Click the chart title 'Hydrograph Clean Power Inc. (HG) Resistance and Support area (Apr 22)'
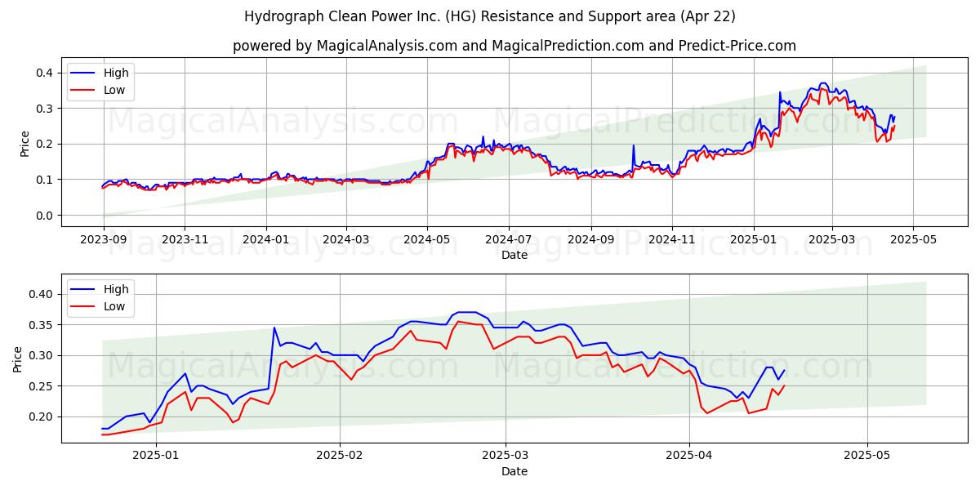This screenshot has height=490, width=980. click(490, 16)
